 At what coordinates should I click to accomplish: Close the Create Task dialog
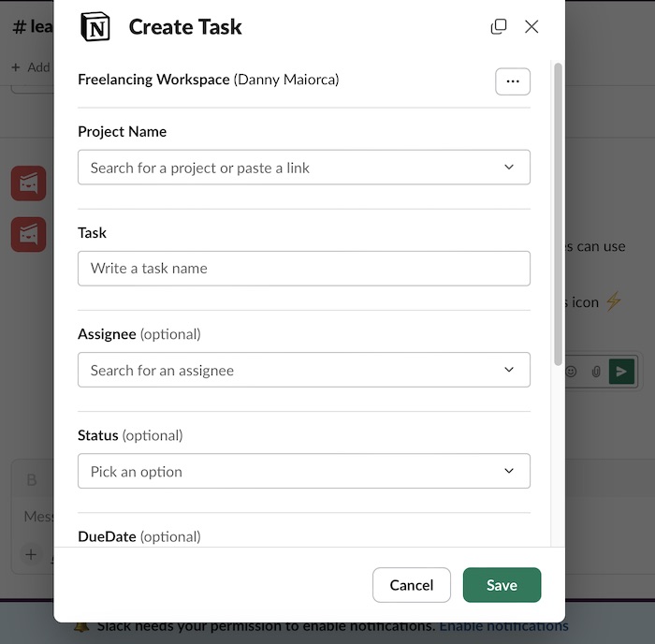pyautogui.click(x=531, y=27)
